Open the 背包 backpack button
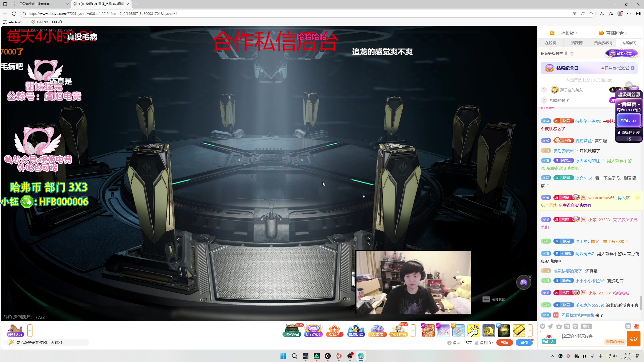This screenshot has width=644, height=362. [524, 343]
